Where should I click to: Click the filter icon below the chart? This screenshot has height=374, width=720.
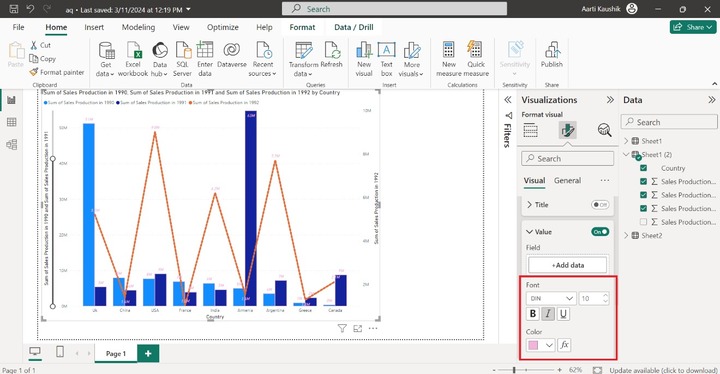[342, 328]
